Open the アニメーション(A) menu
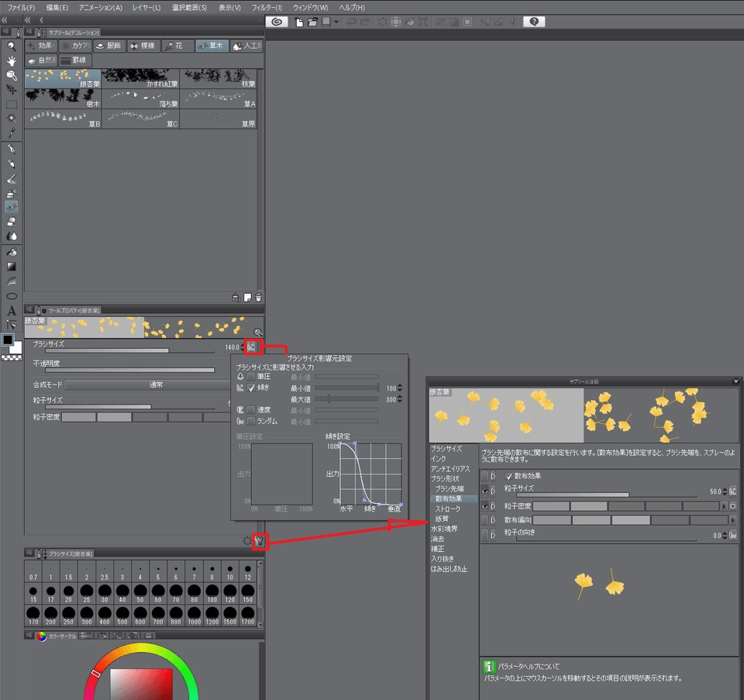 (100, 8)
